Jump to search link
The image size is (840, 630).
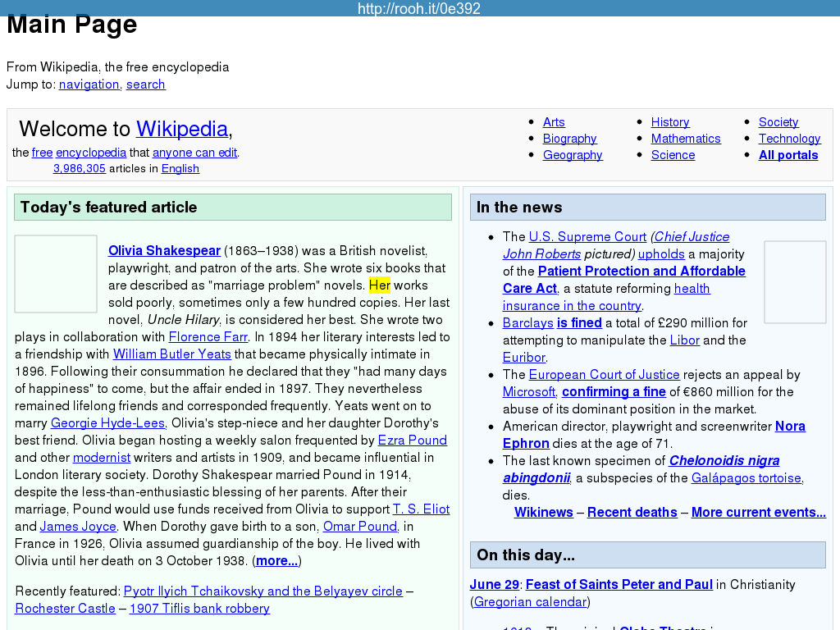tap(145, 84)
